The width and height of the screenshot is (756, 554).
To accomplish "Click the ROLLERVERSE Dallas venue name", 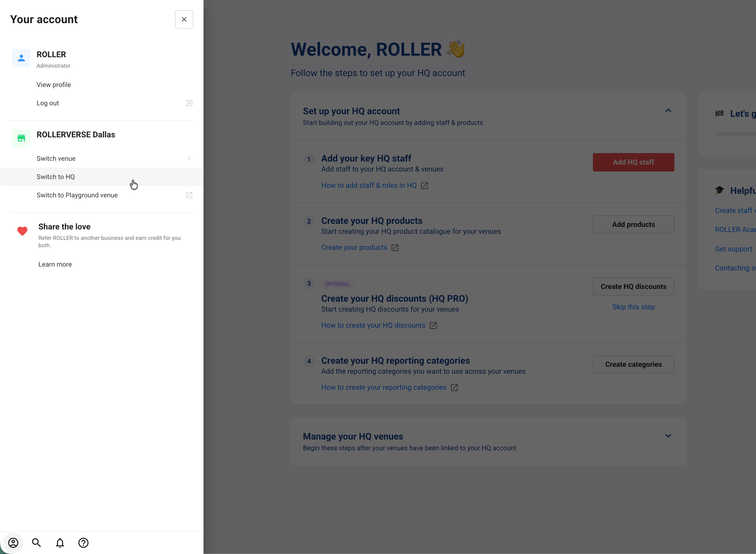I will 76,135.
